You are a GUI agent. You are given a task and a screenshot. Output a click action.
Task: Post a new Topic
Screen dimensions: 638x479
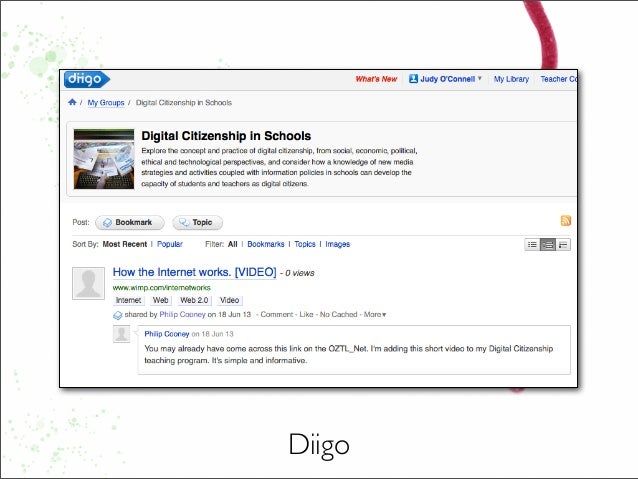[x=197, y=222]
